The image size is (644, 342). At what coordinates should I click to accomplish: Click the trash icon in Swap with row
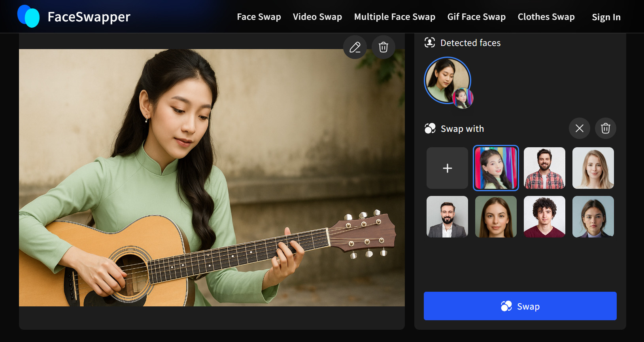pos(605,128)
